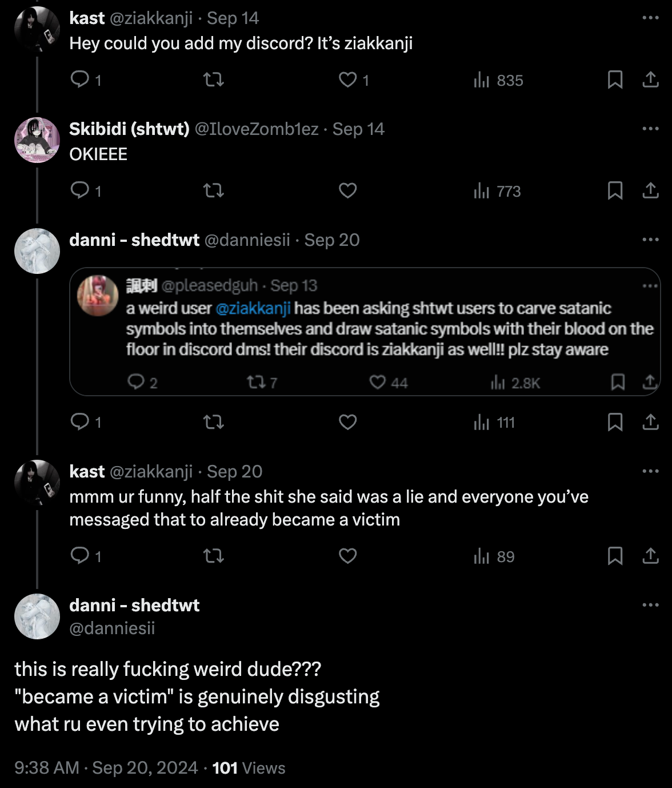Retweet kast's Sep 20 reply
The image size is (672, 788).
pyautogui.click(x=214, y=556)
